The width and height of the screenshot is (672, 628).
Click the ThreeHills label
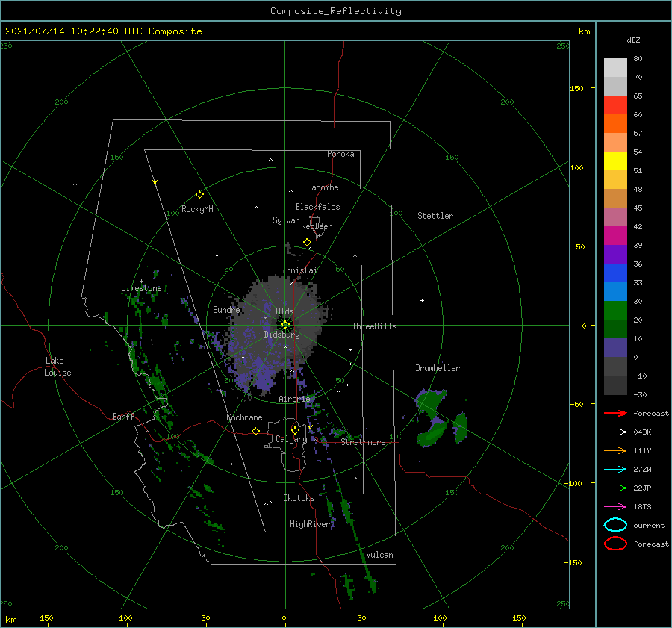pyautogui.click(x=374, y=326)
